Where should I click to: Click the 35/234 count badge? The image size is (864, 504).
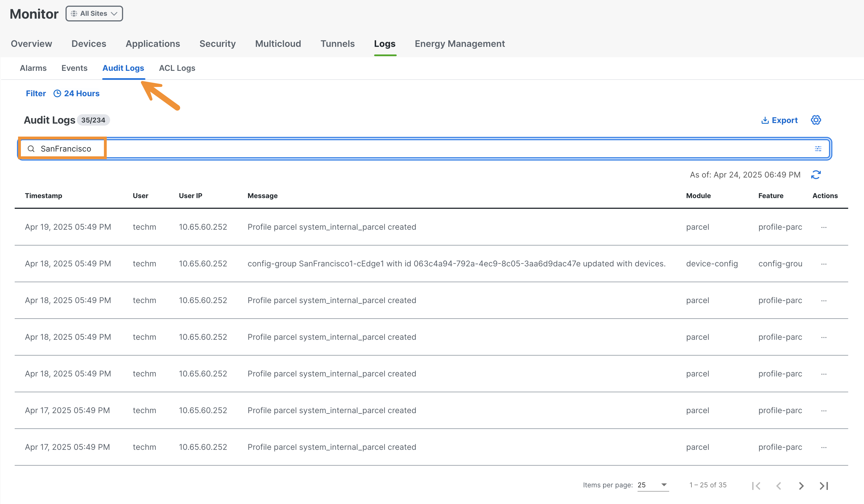click(93, 120)
